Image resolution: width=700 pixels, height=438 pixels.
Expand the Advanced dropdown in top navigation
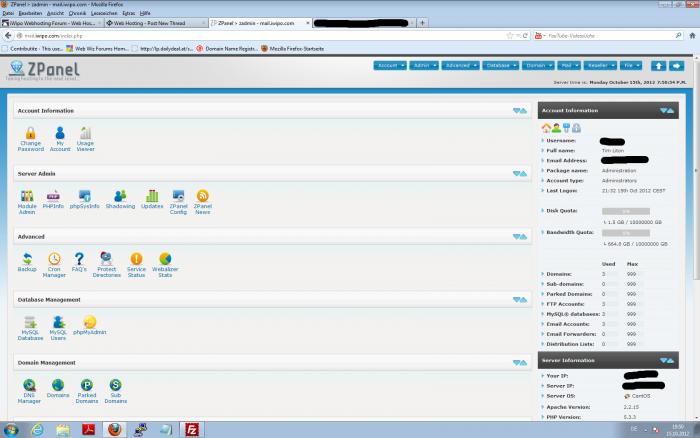[460, 66]
